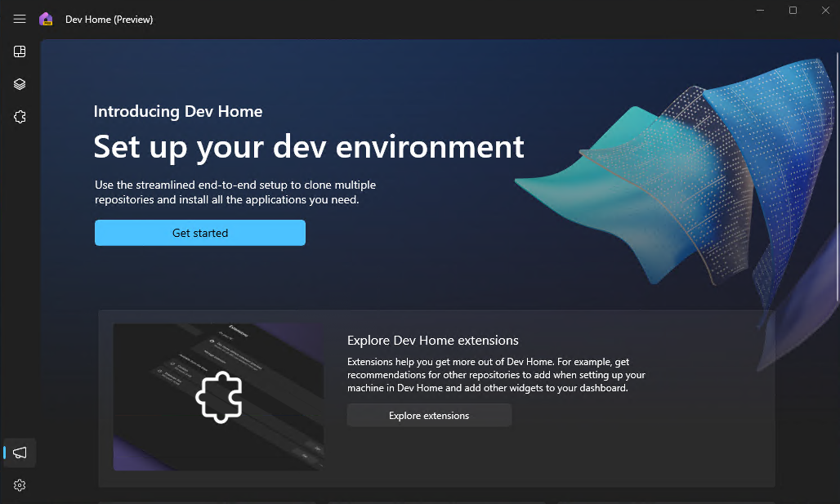
Task: Minimize the Dev Home window
Action: 760,10
